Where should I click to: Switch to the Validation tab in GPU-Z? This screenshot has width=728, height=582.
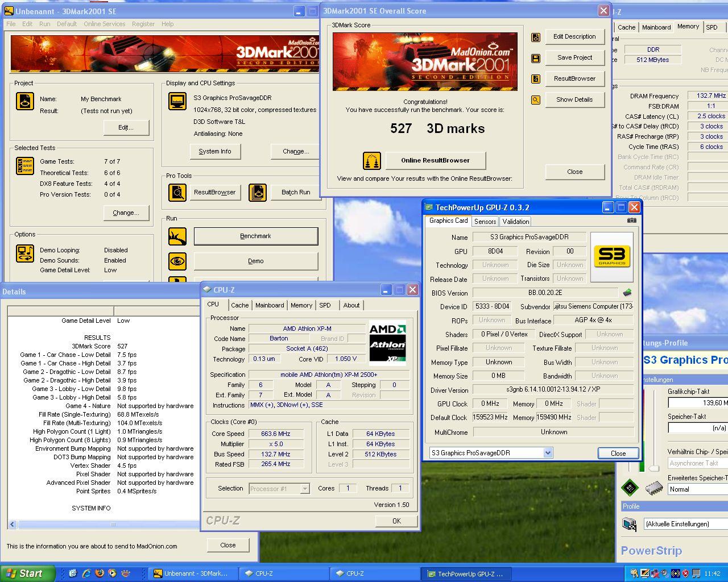click(516, 222)
